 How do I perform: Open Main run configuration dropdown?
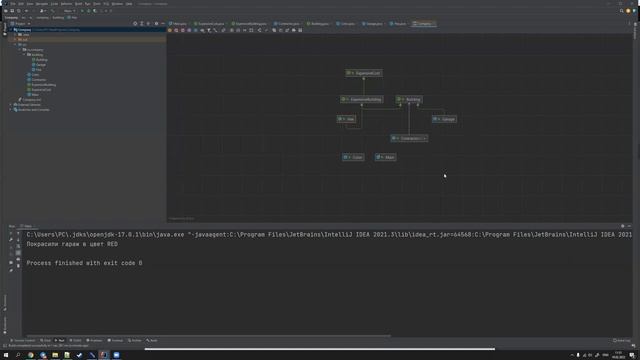[x=69, y=11]
